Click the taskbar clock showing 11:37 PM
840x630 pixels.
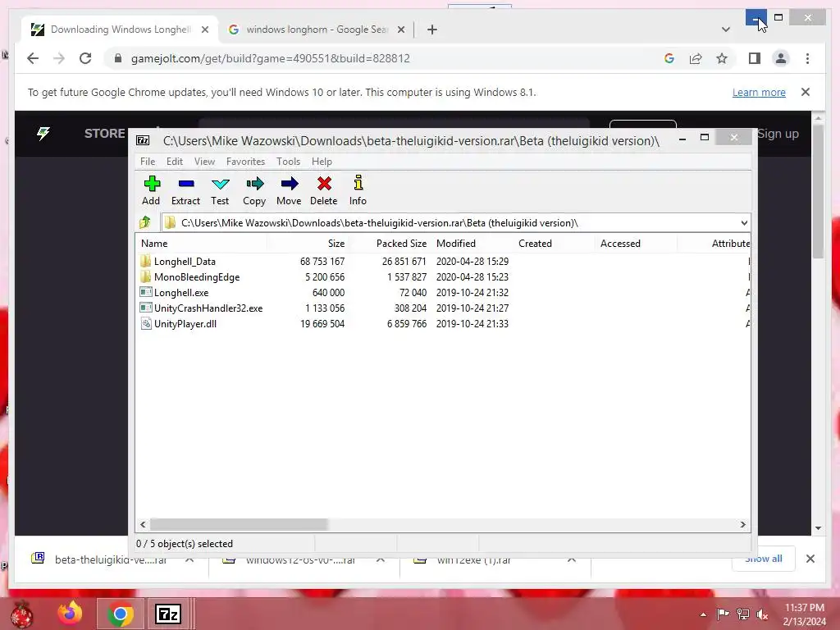[805, 614]
